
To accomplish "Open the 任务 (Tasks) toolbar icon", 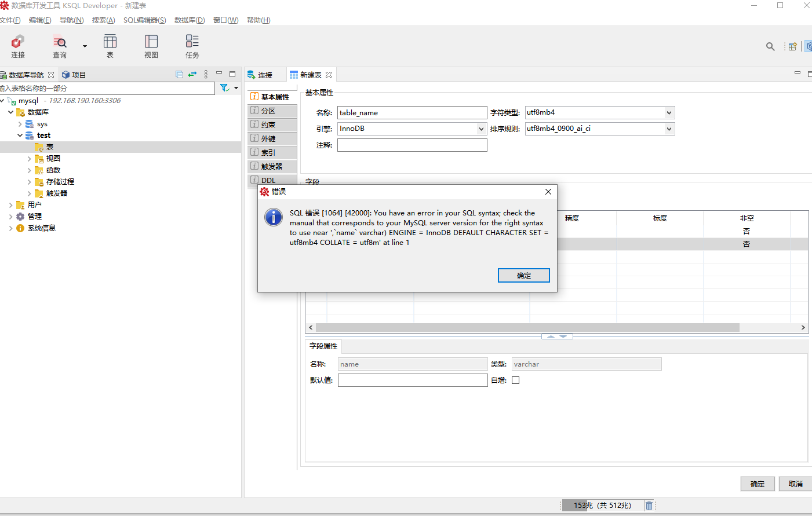I will pos(192,46).
